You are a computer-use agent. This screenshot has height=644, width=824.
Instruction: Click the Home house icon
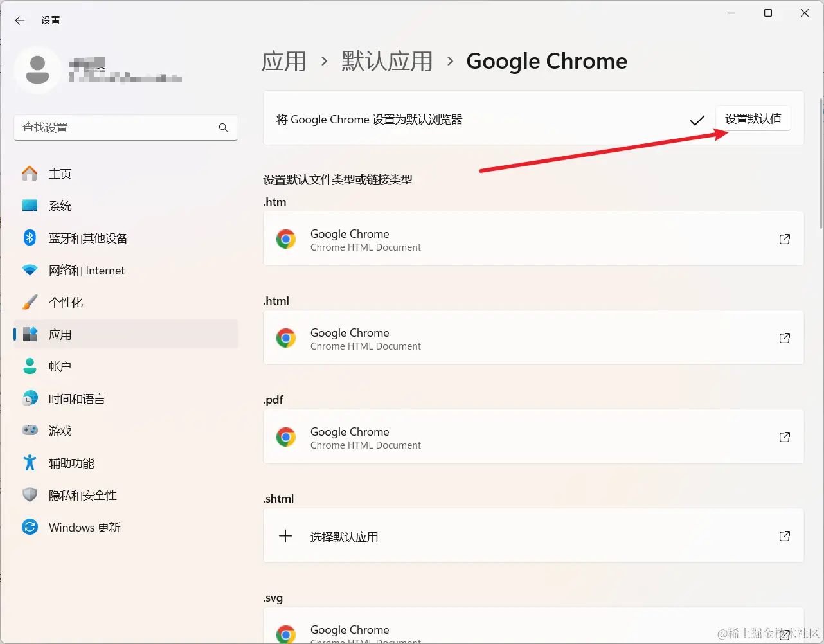tap(30, 174)
